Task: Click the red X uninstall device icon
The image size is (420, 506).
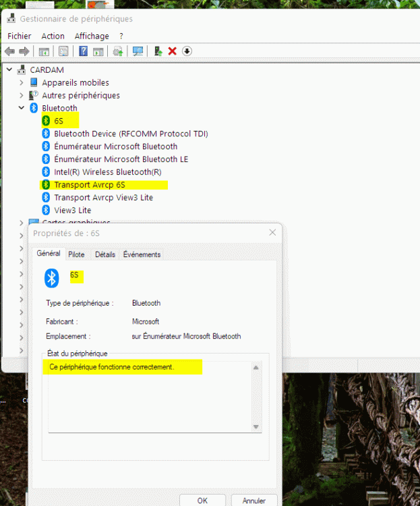Action: (173, 51)
